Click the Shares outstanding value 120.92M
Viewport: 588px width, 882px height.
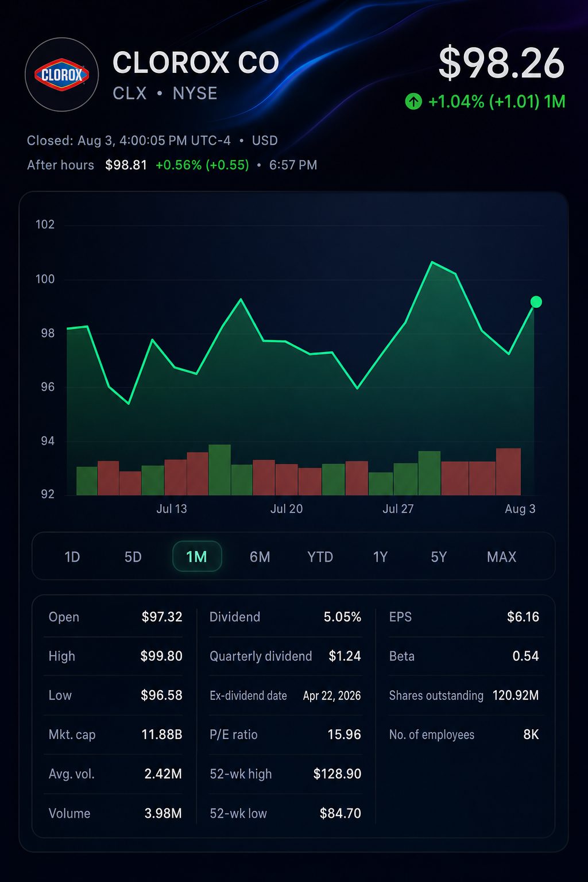pyautogui.click(x=516, y=695)
